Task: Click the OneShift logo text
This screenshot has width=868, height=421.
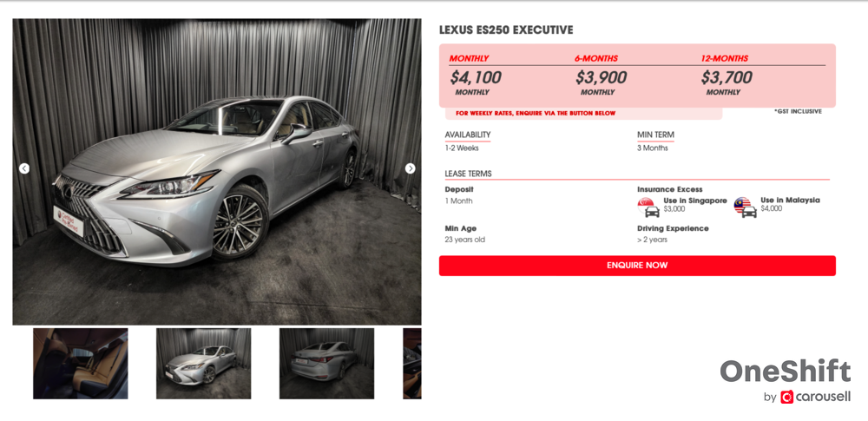Action: [785, 372]
